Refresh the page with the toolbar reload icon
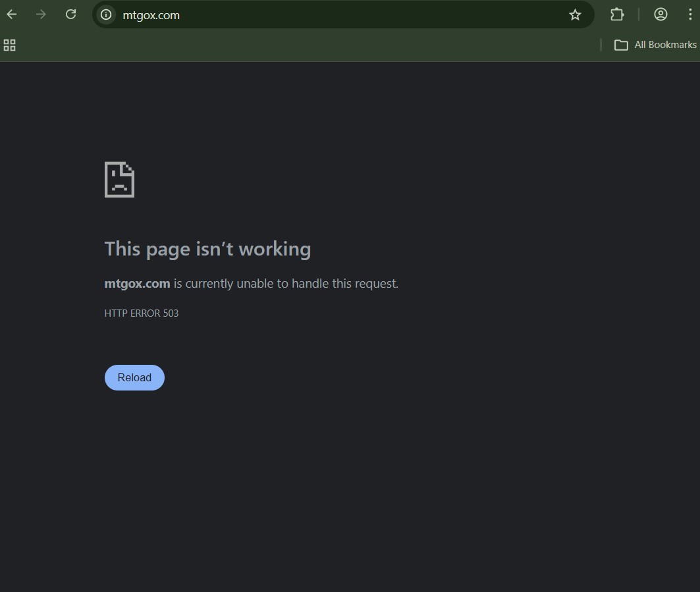Viewport: 700px width, 592px height. pyautogui.click(x=71, y=14)
